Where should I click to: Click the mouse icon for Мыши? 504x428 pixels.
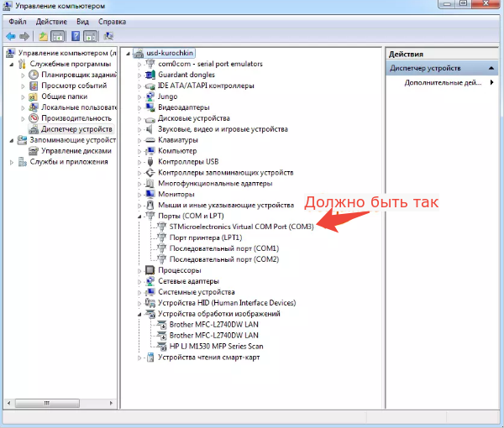[150, 205]
